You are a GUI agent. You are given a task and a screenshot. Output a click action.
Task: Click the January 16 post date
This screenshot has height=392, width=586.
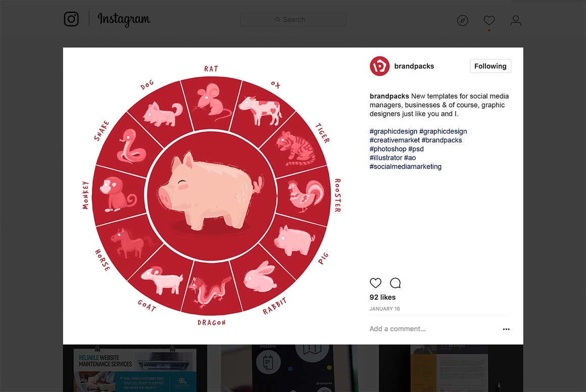click(384, 309)
